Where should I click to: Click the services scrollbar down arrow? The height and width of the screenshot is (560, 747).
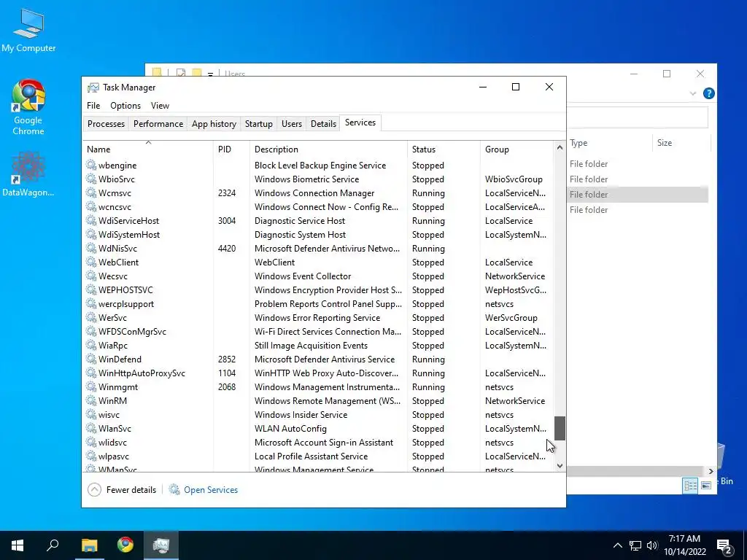pos(560,466)
